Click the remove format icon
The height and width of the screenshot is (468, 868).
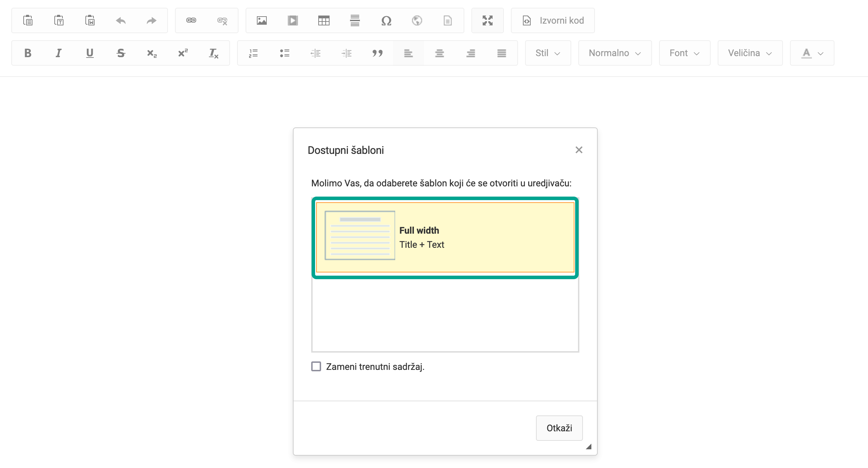(x=213, y=53)
